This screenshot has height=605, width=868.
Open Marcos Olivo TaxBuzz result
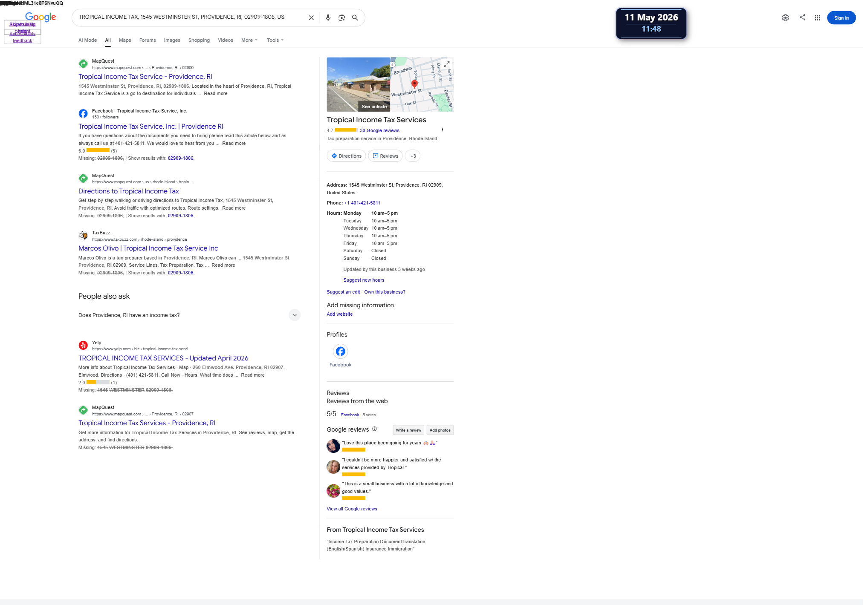coord(148,248)
